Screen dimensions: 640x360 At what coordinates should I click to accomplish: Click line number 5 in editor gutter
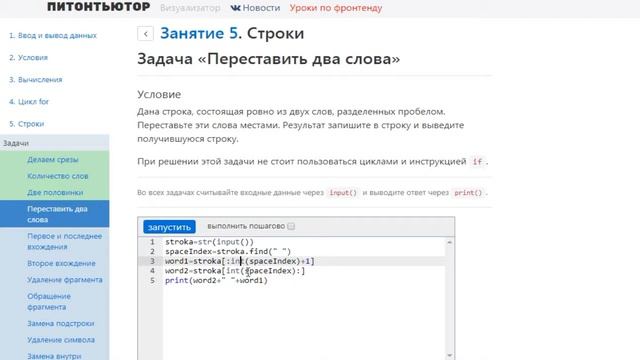(152, 281)
